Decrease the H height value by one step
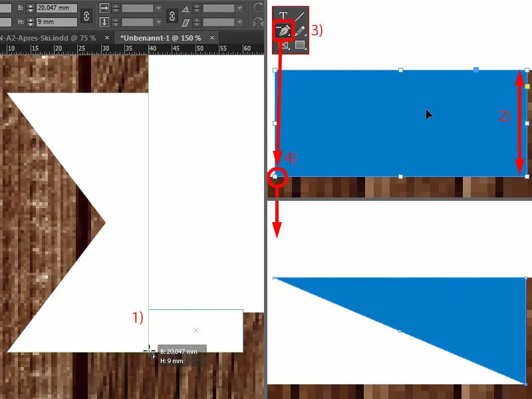Screen dimensions: 532x399 pos(31,25)
